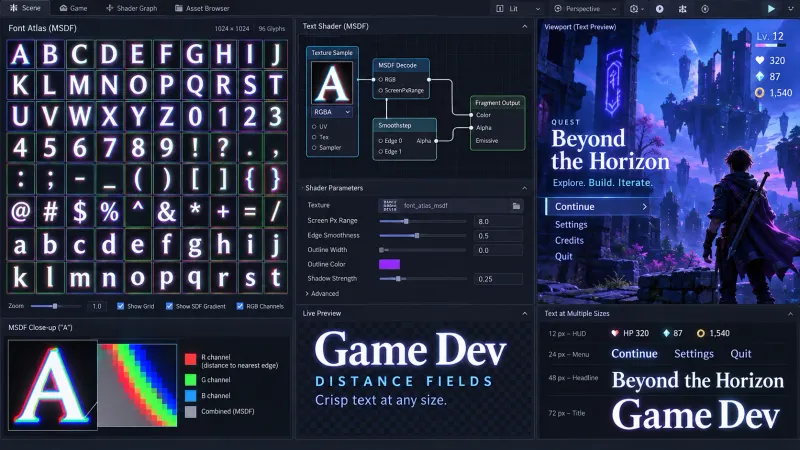The image size is (800, 450).
Task: Click the Edge 0 port on Smoothstep node
Action: [381, 141]
